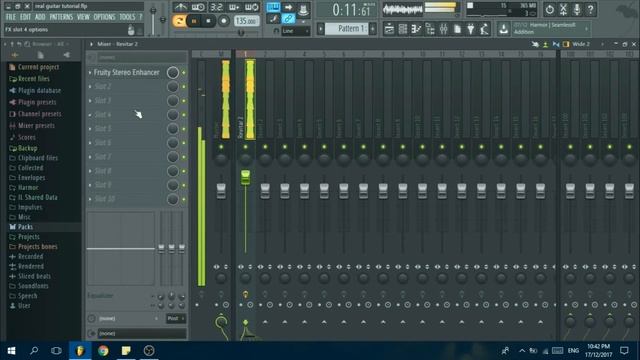Open Windows Start menu
This screenshot has width=640, height=360.
pyautogui.click(x=11, y=351)
